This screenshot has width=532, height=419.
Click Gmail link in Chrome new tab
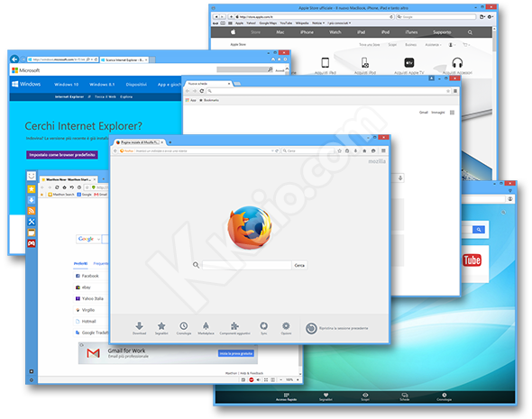pyautogui.click(x=423, y=113)
